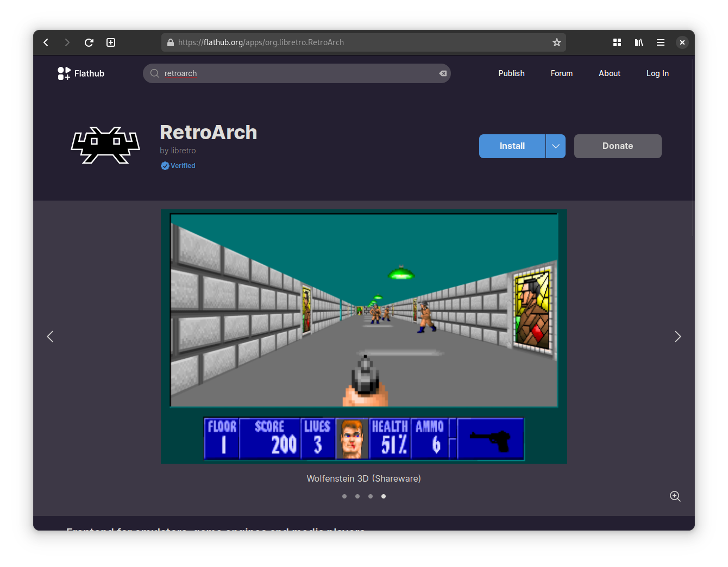Image resolution: width=728 pixels, height=567 pixels.
Task: Go forward to the next page
Action: [x=67, y=42]
